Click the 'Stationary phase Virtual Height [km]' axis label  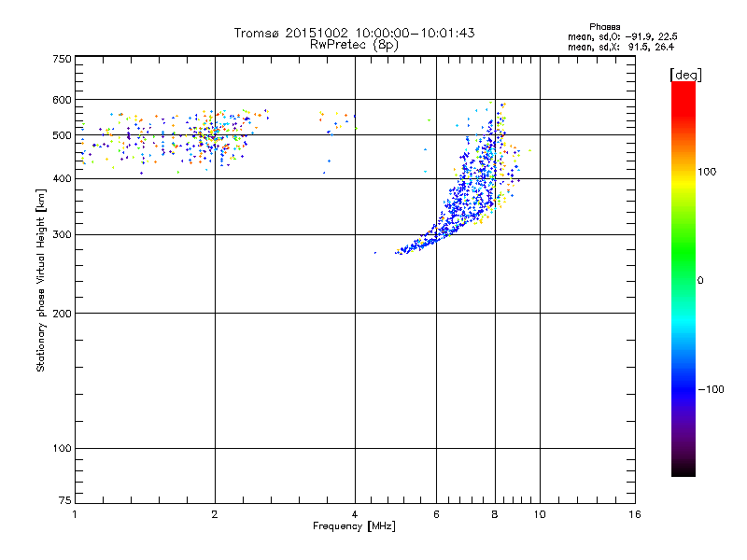(x=41, y=280)
